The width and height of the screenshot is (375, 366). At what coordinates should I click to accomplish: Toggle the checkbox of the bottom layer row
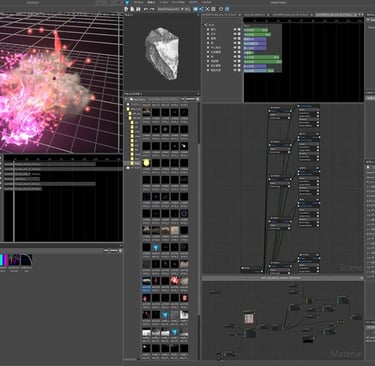pyautogui.click(x=208, y=70)
